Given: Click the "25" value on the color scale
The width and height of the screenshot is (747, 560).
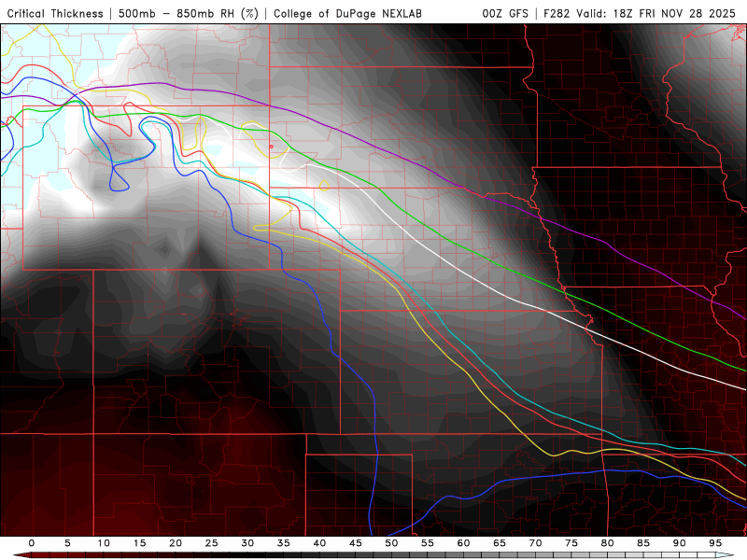Looking at the screenshot, I should coord(212,543).
